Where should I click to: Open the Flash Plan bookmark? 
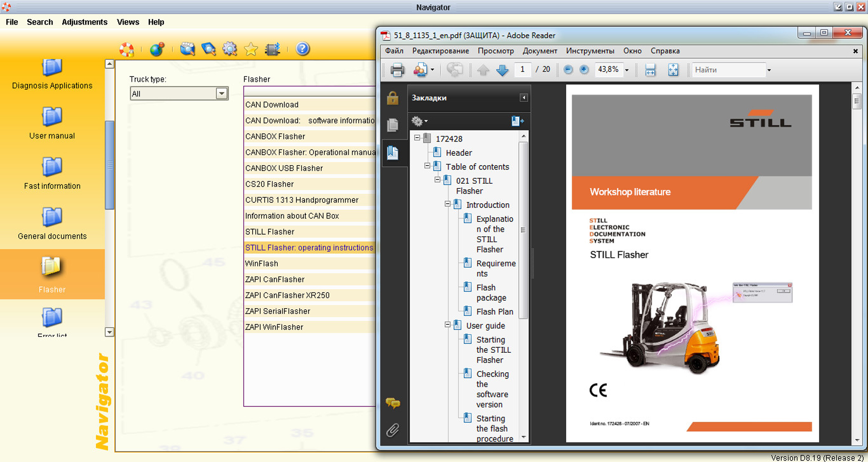[494, 312]
